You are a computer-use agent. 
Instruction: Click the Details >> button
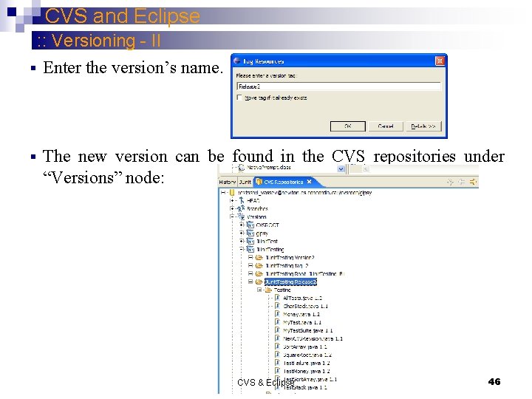(423, 126)
